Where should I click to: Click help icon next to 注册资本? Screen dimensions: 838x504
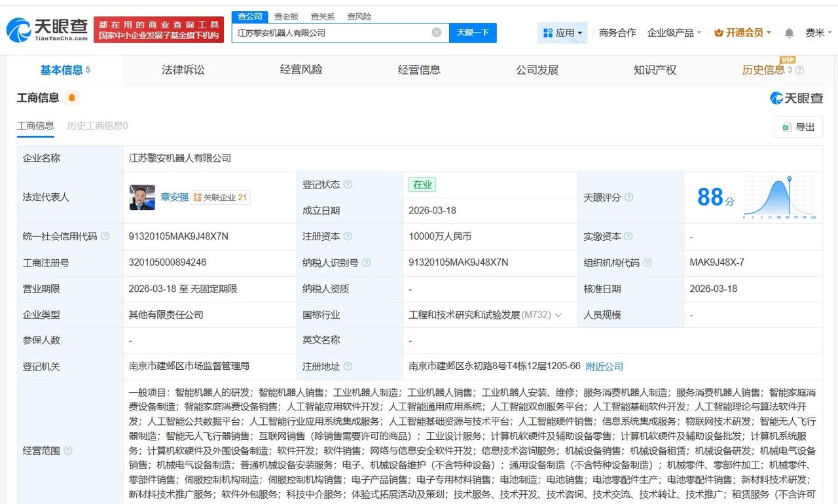click(x=347, y=237)
